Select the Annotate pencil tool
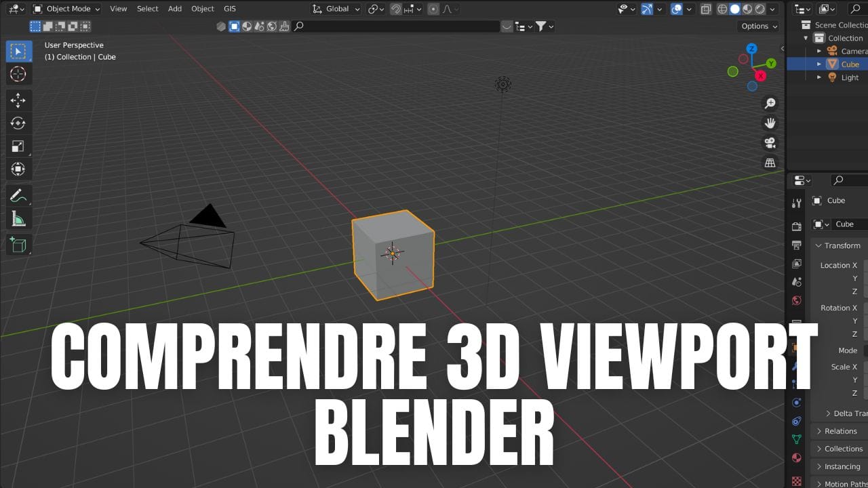This screenshot has width=868, height=488. tap(18, 196)
